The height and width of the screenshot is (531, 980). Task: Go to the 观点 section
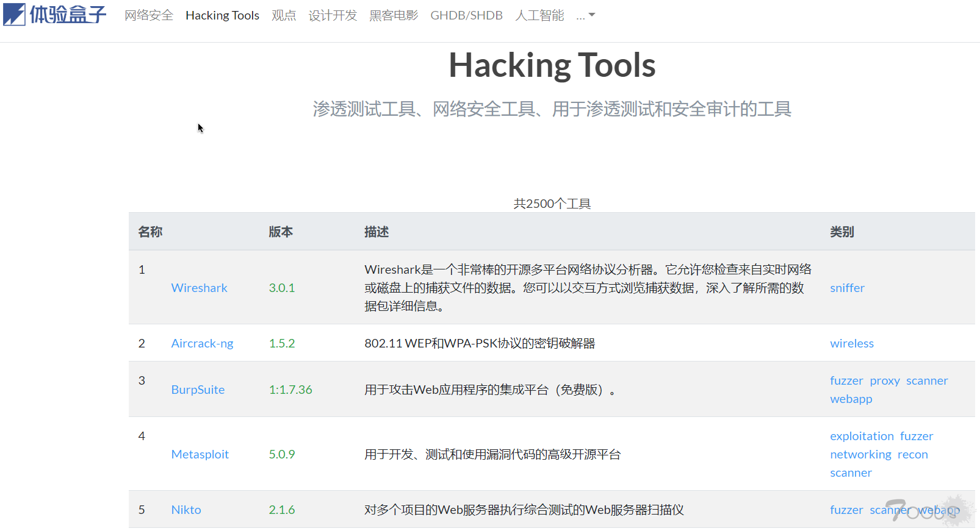pyautogui.click(x=284, y=15)
